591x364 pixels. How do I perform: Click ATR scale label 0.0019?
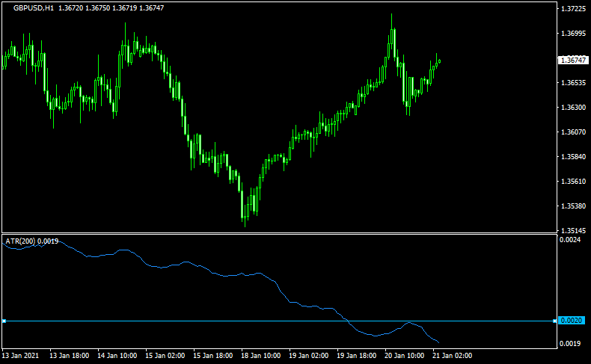click(570, 344)
